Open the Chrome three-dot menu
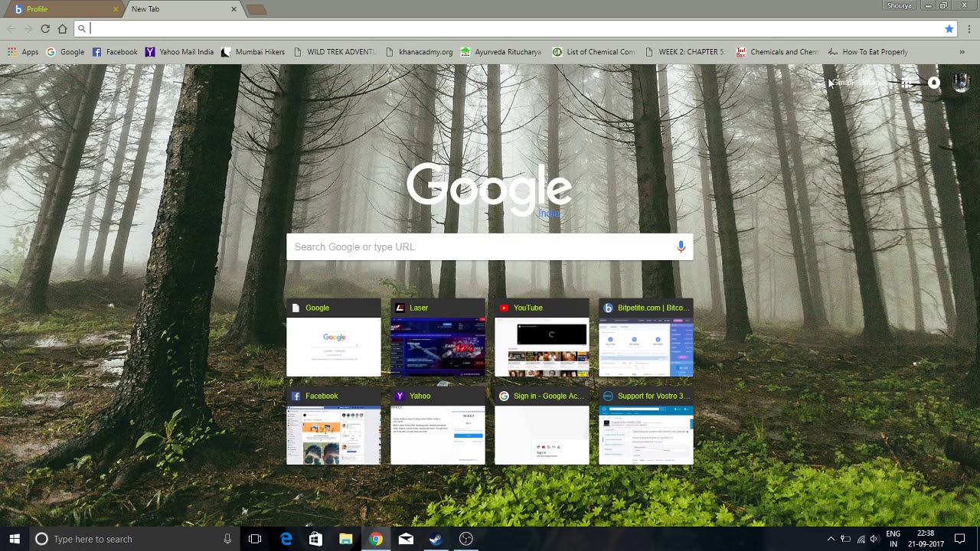 (969, 29)
